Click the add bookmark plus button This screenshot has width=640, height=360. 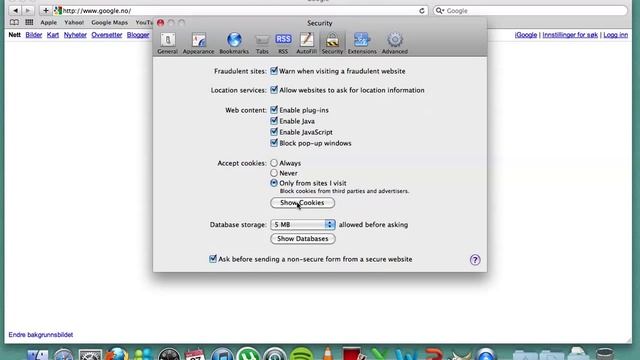[46, 10]
